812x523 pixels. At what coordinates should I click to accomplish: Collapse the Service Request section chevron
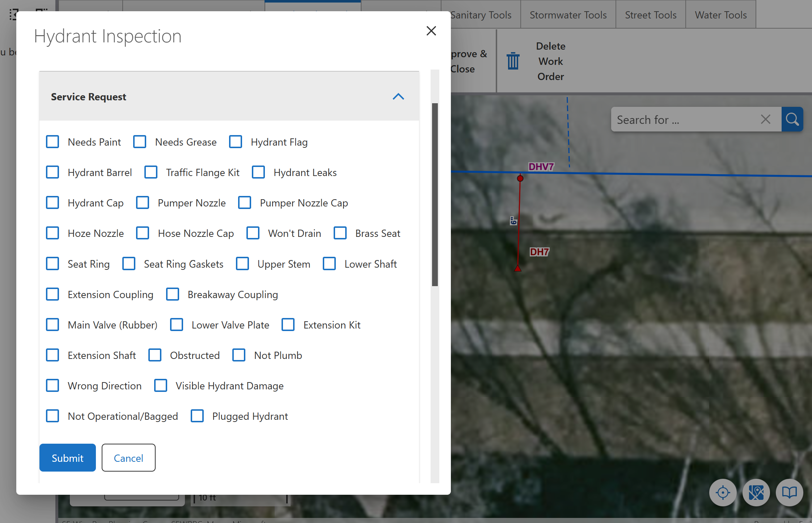click(398, 97)
